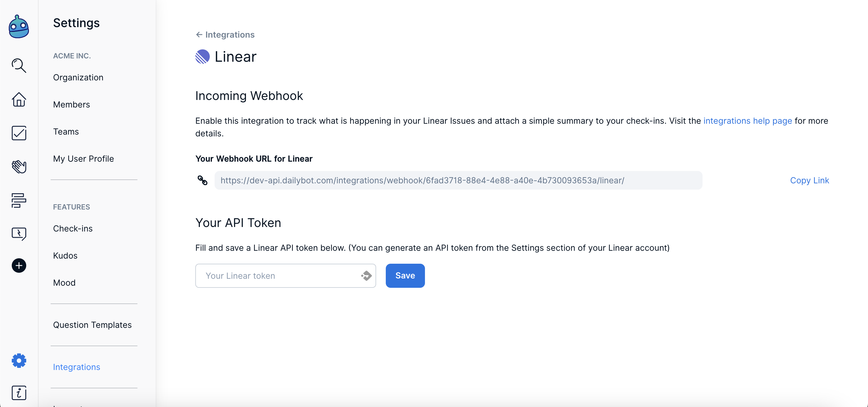
Task: Open search with the magnifier icon
Action: point(19,66)
